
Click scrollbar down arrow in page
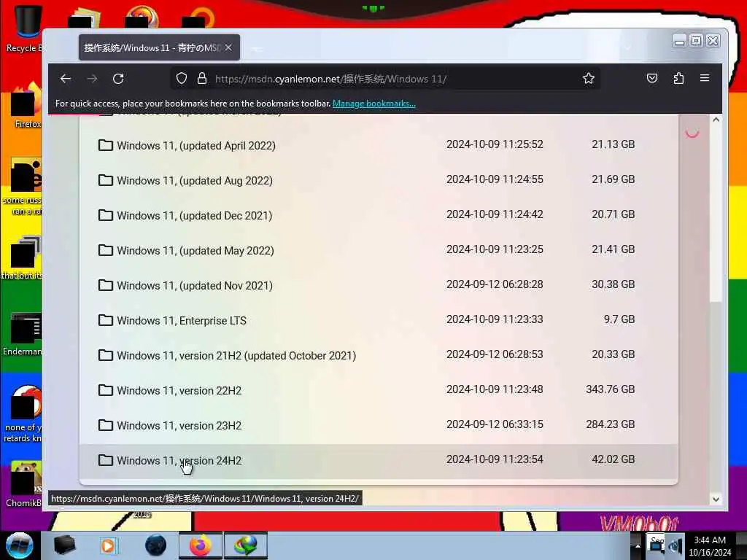click(x=716, y=499)
